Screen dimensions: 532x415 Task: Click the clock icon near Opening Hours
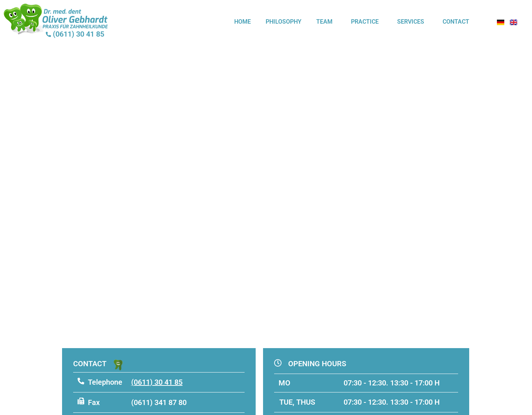pos(278,363)
